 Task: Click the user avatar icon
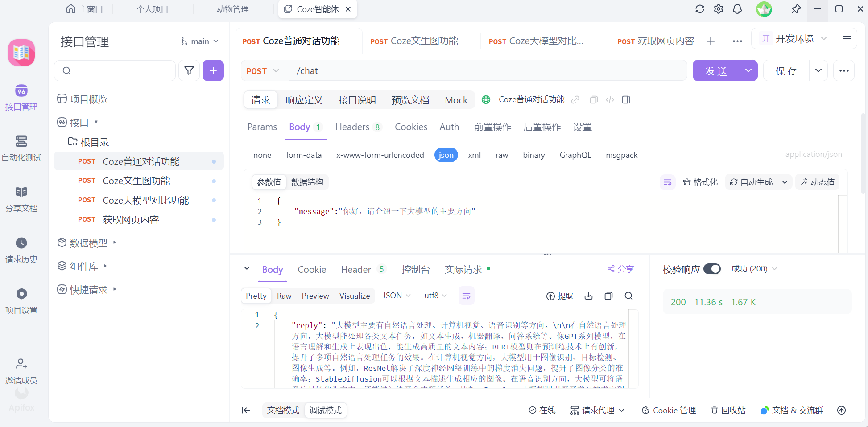pos(764,9)
